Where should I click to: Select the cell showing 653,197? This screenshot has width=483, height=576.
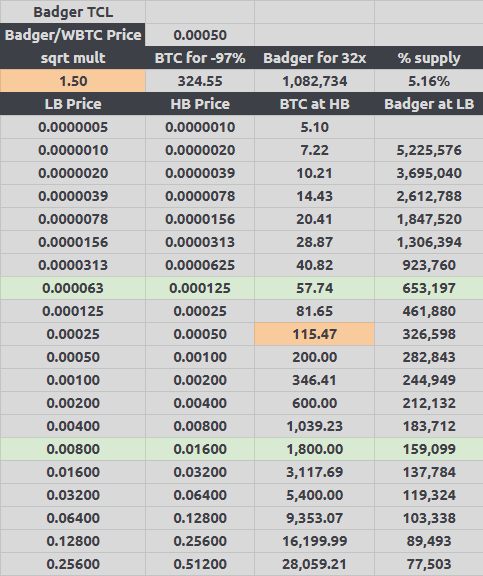tap(429, 288)
